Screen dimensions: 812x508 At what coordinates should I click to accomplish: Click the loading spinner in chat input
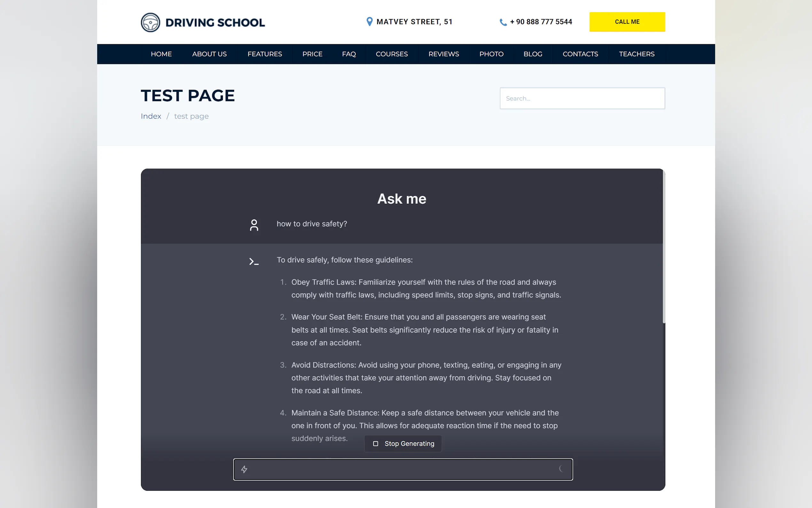tap(561, 469)
